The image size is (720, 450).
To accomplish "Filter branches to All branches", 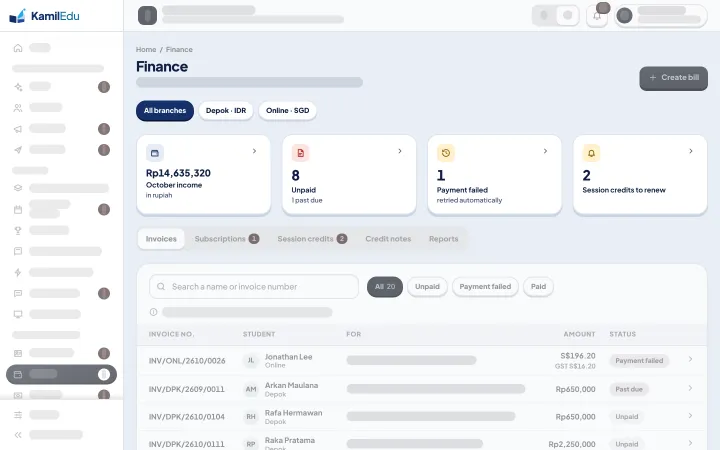I will pos(165,111).
